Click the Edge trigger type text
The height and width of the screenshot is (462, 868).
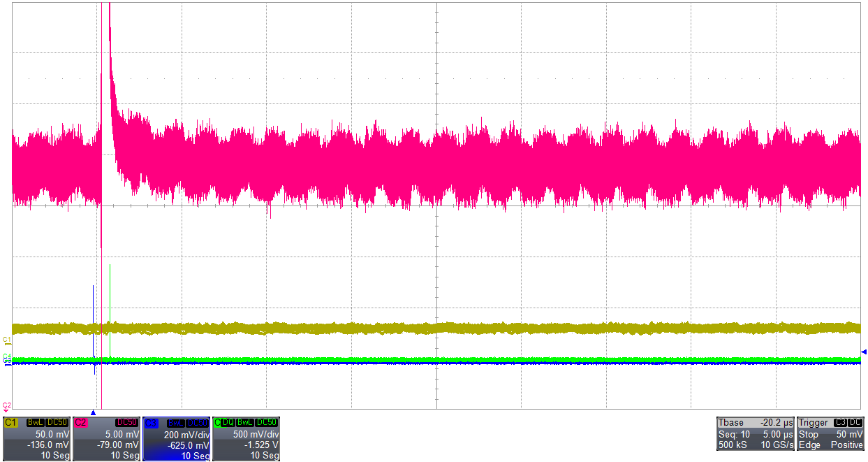pos(809,445)
